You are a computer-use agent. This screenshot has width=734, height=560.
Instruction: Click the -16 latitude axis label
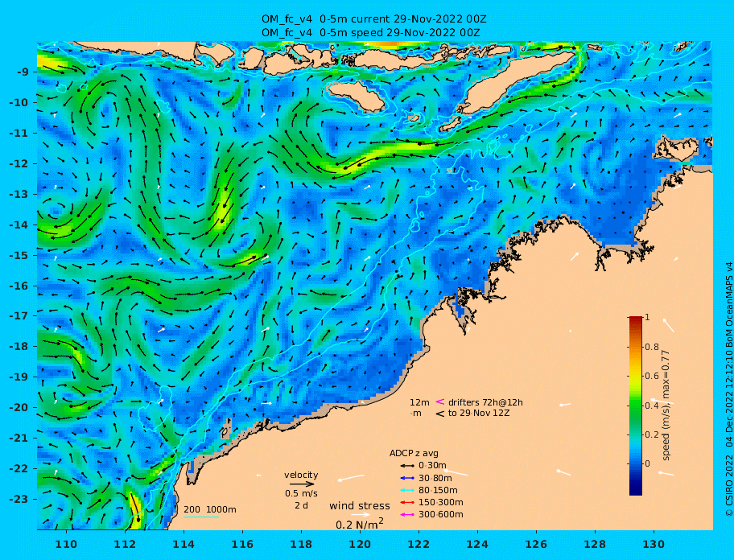point(19,286)
